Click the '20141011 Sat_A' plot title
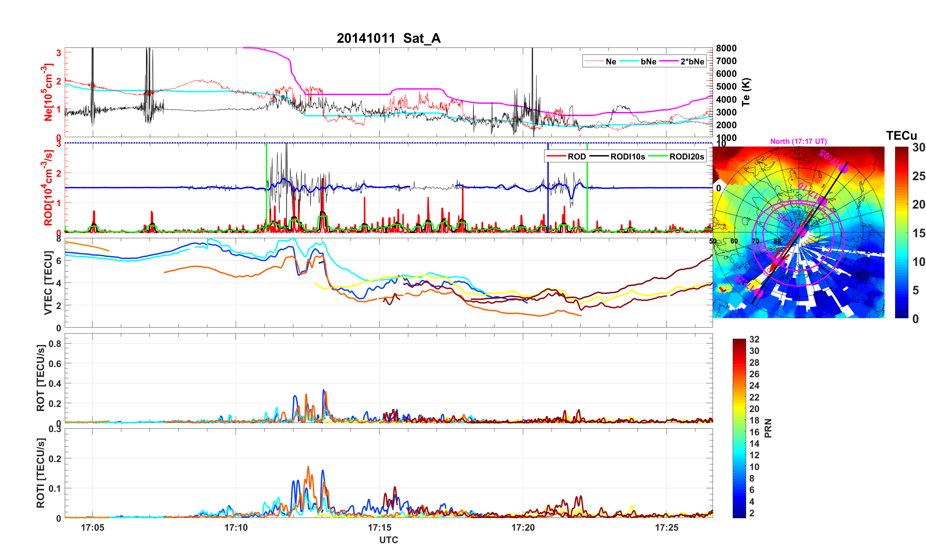 click(x=388, y=38)
